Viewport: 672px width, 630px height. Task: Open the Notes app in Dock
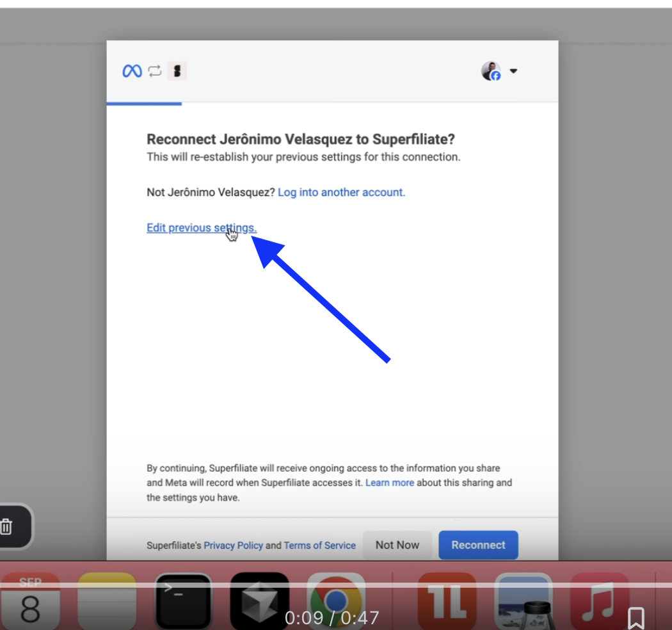coord(107,601)
